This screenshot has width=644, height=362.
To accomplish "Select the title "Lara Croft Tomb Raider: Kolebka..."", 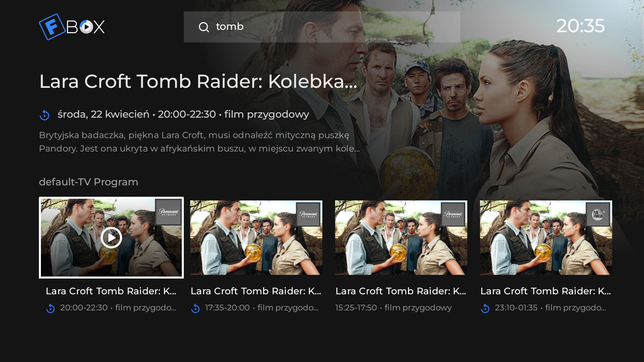I will point(198,81).
